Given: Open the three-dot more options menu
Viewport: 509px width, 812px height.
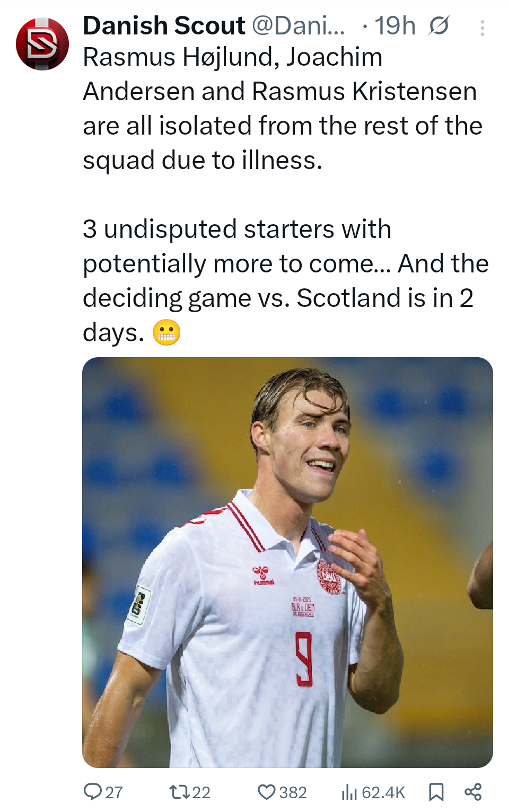Looking at the screenshot, I should point(482,28).
